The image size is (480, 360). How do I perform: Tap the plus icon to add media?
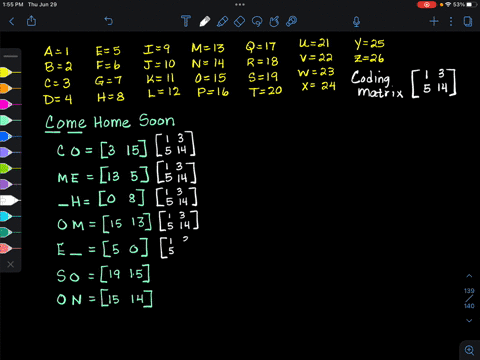434,22
